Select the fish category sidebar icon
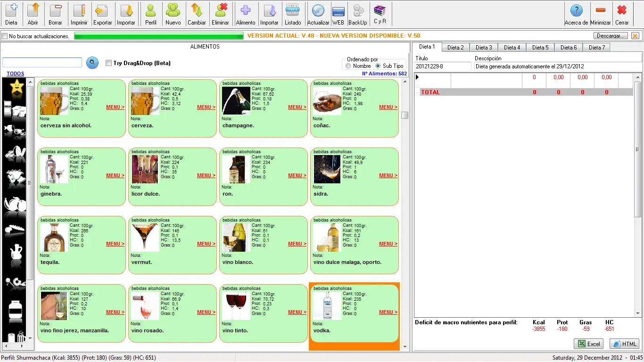The width and height of the screenshot is (644, 362). tap(14, 131)
